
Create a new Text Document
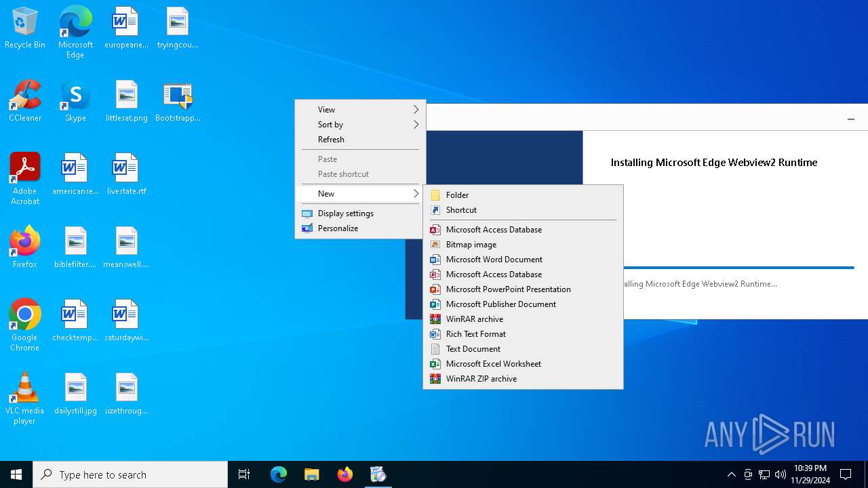[x=523, y=349]
